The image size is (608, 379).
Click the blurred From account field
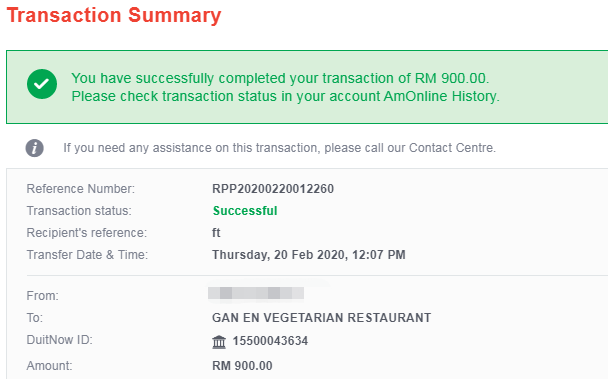[x=256, y=293]
